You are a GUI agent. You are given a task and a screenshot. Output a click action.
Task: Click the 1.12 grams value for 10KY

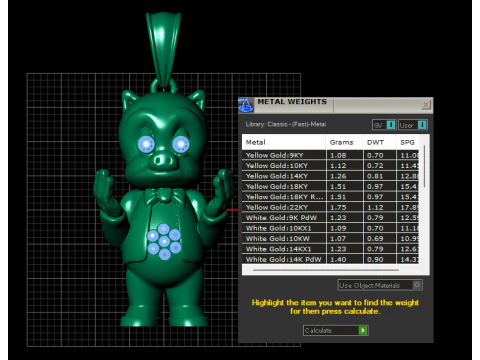(x=345, y=165)
